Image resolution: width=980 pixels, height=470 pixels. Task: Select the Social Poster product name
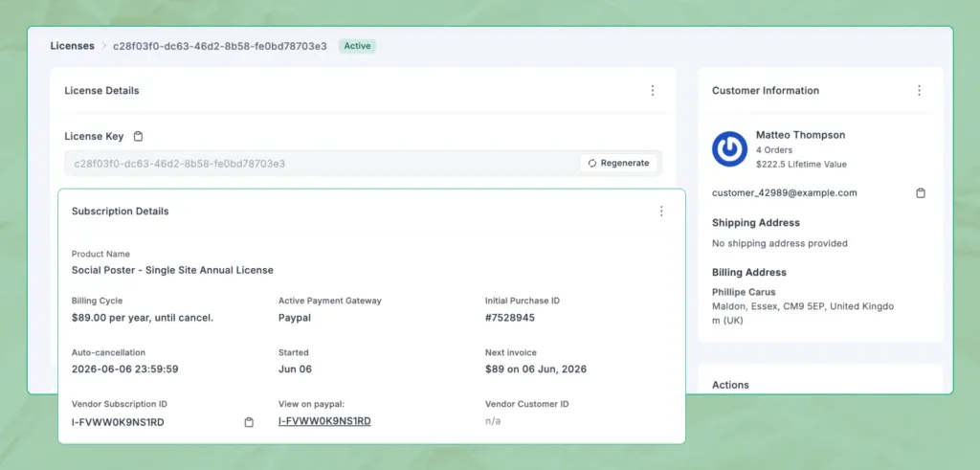pos(172,270)
